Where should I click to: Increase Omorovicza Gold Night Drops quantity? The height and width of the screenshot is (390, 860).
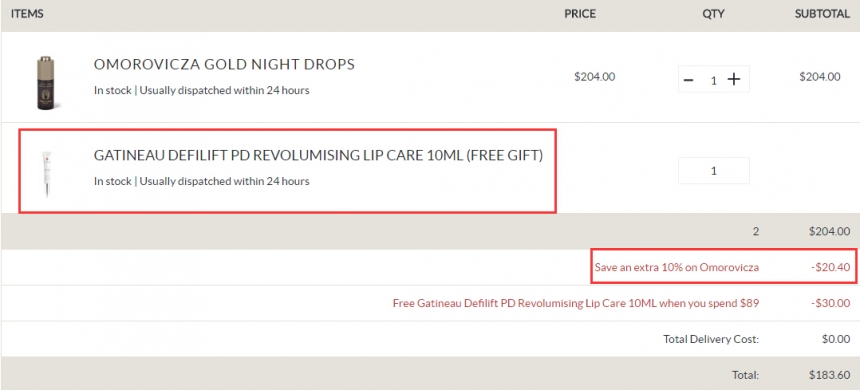pos(734,80)
